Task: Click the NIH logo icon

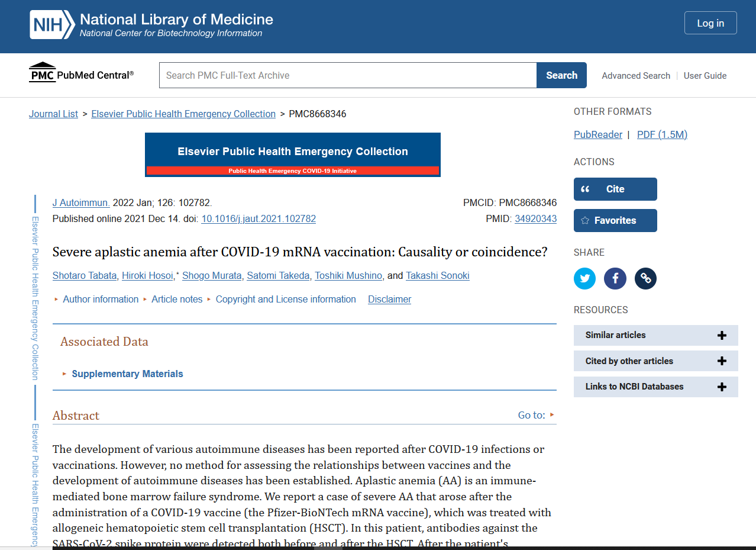Action: pos(52,25)
